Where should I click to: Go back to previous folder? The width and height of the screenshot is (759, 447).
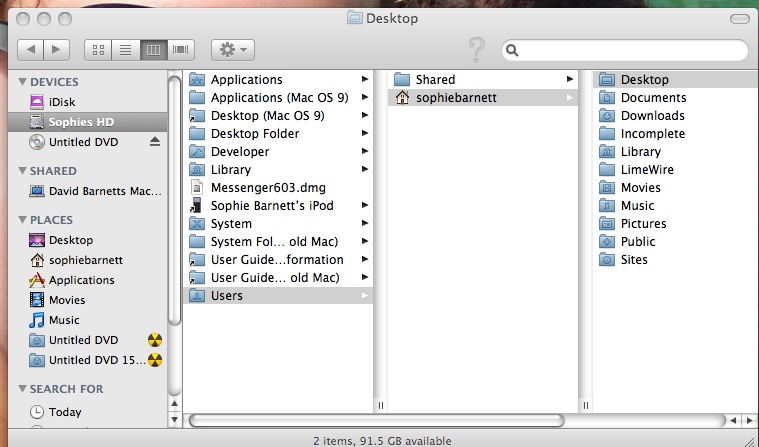[30, 49]
